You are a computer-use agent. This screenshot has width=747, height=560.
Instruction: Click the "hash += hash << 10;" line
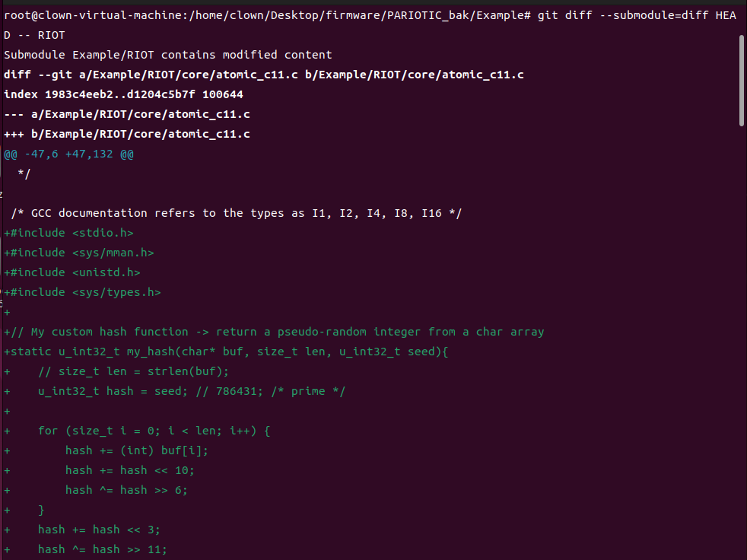click(x=130, y=470)
